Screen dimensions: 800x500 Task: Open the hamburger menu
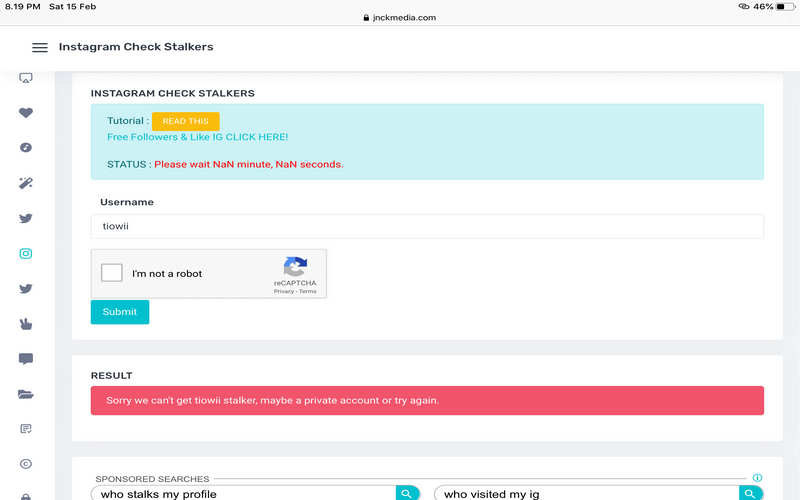point(40,47)
